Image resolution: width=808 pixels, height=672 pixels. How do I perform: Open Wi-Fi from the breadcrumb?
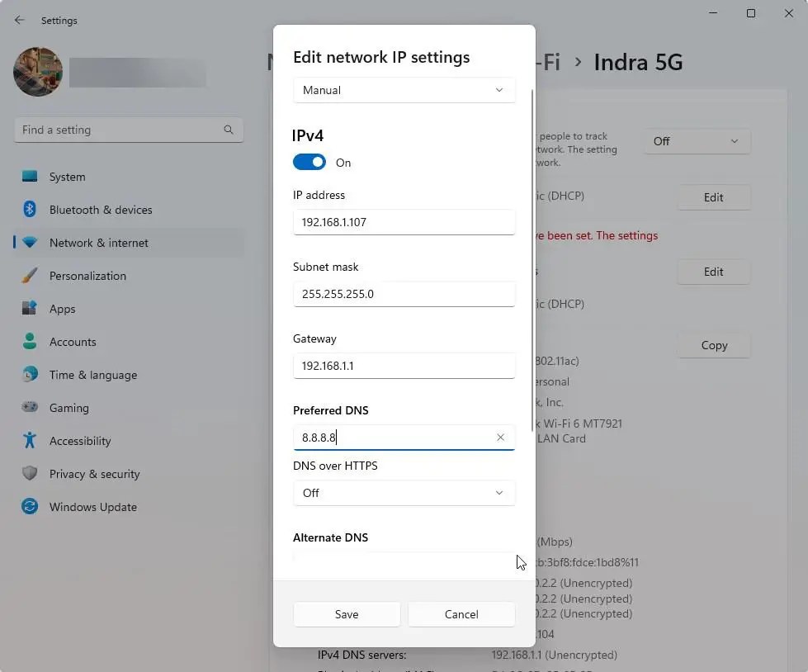point(546,62)
